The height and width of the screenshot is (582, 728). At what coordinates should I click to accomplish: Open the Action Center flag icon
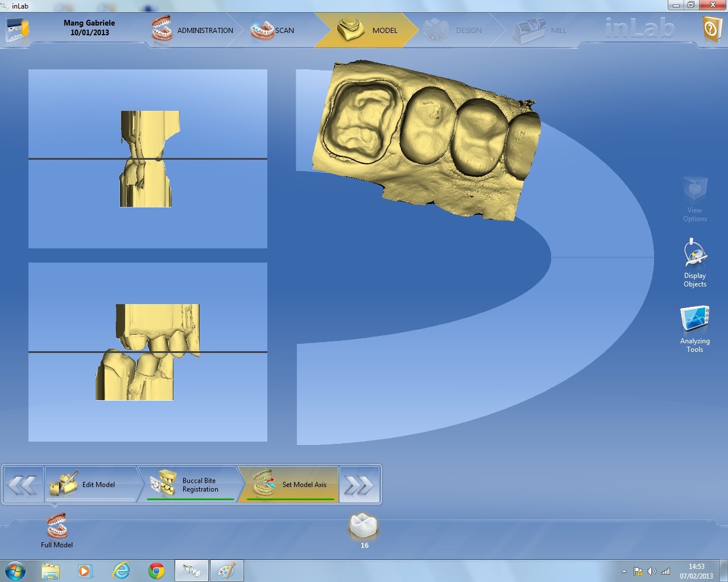coord(638,571)
